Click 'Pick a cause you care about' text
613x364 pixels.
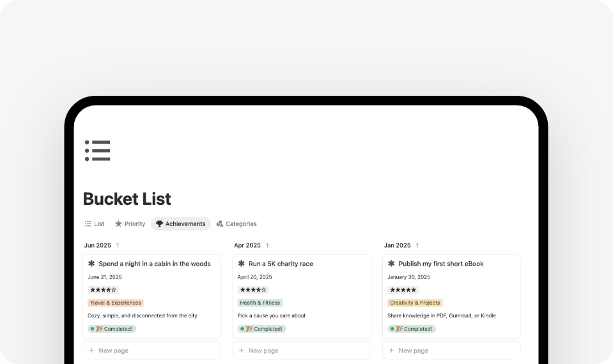(271, 315)
